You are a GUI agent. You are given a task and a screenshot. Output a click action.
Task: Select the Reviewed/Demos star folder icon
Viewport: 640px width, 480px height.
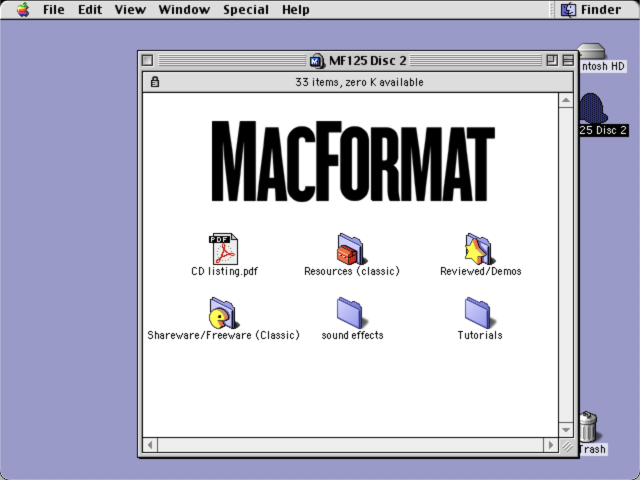pyautogui.click(x=479, y=249)
